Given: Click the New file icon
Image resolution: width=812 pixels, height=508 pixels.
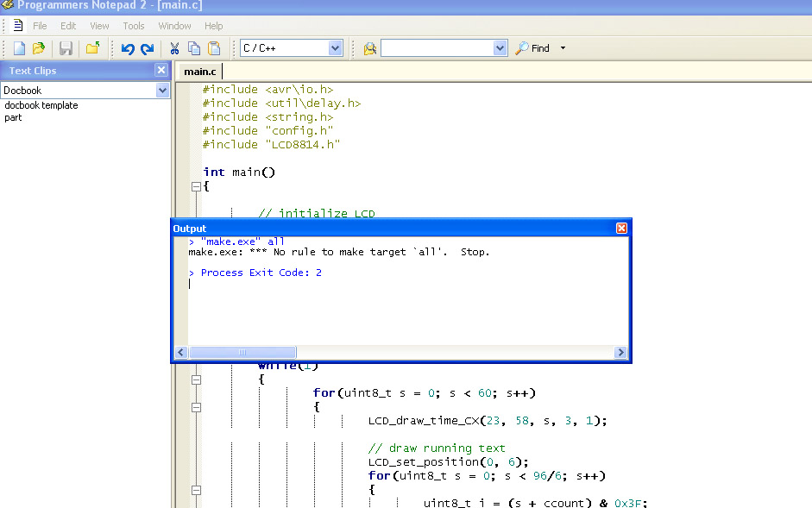Looking at the screenshot, I should tap(19, 48).
